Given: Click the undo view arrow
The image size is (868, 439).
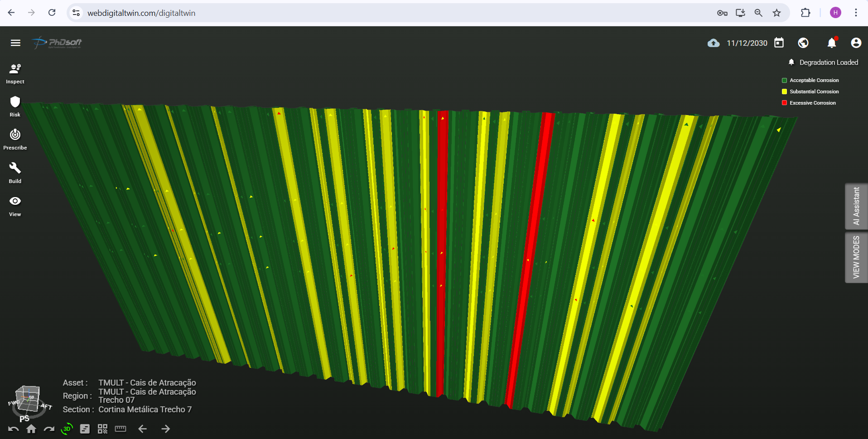Looking at the screenshot, I should (14, 429).
